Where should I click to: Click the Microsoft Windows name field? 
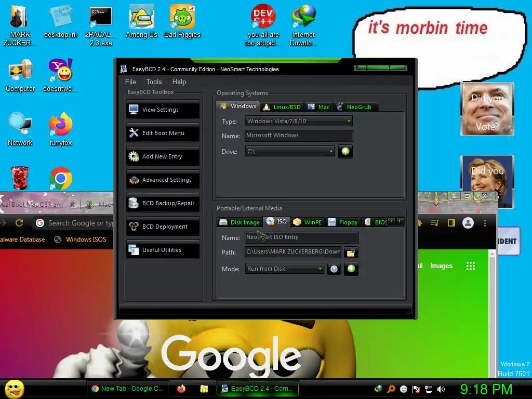tap(299, 136)
